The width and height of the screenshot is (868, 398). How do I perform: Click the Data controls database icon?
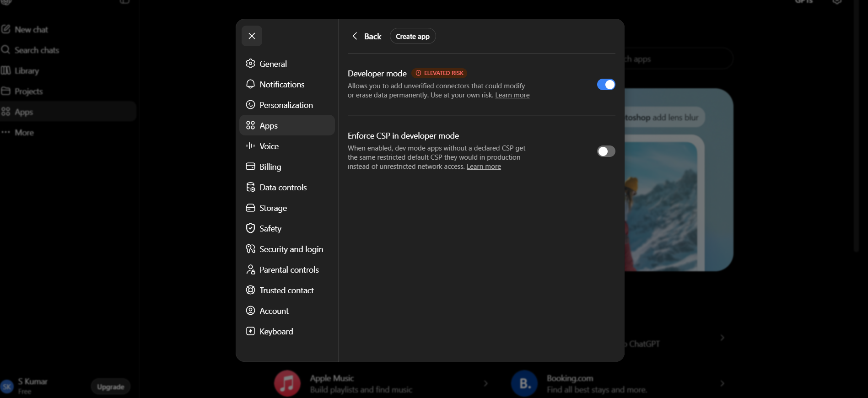click(x=250, y=187)
